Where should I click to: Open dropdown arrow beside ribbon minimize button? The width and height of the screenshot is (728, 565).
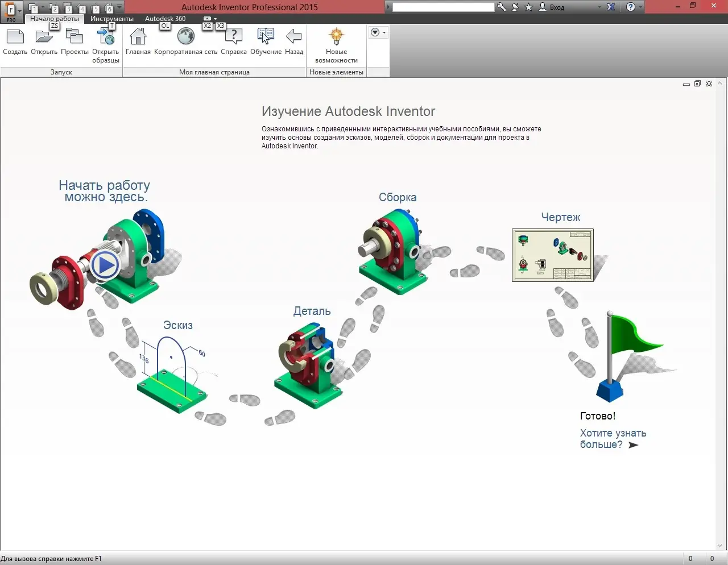[215, 19]
